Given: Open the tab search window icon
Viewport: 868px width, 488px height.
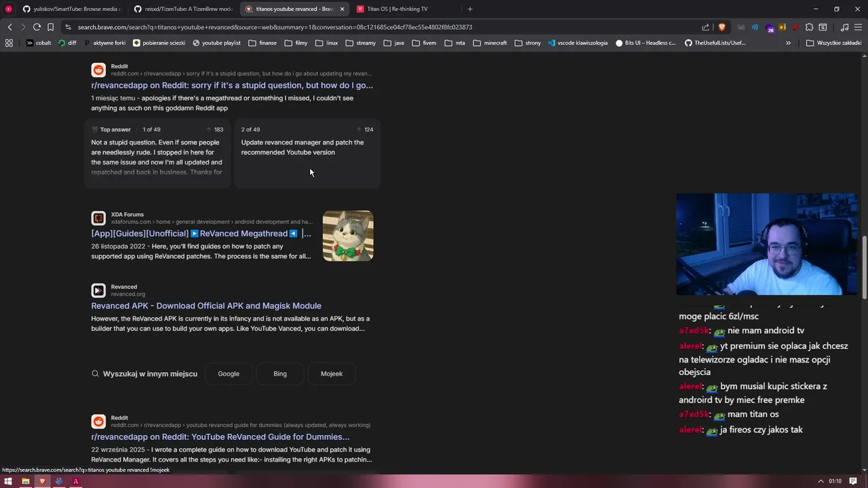Looking at the screenshot, I should pos(823,27).
